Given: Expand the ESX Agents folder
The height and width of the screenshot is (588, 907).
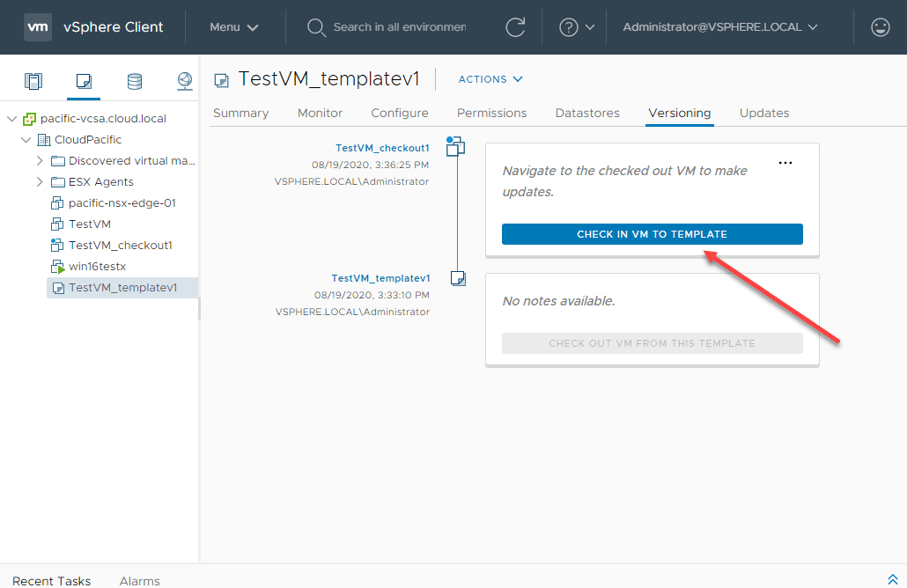Looking at the screenshot, I should (40, 182).
